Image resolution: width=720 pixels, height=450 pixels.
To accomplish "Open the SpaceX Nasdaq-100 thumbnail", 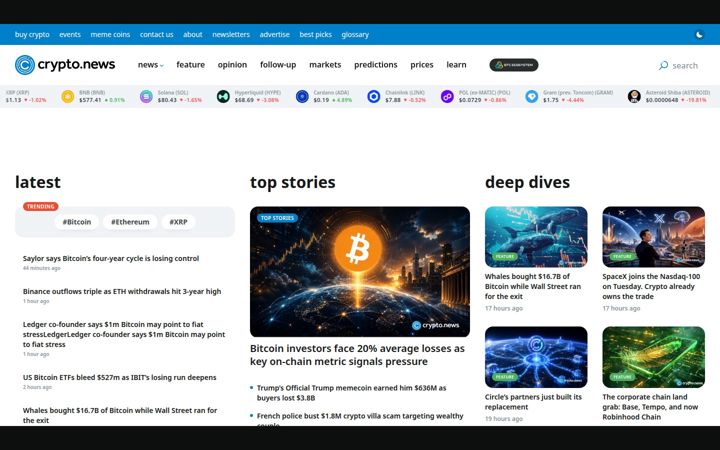I will (653, 237).
